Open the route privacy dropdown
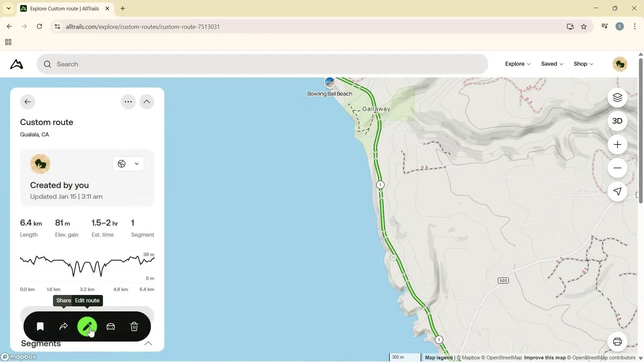The image size is (644, 362). [128, 164]
